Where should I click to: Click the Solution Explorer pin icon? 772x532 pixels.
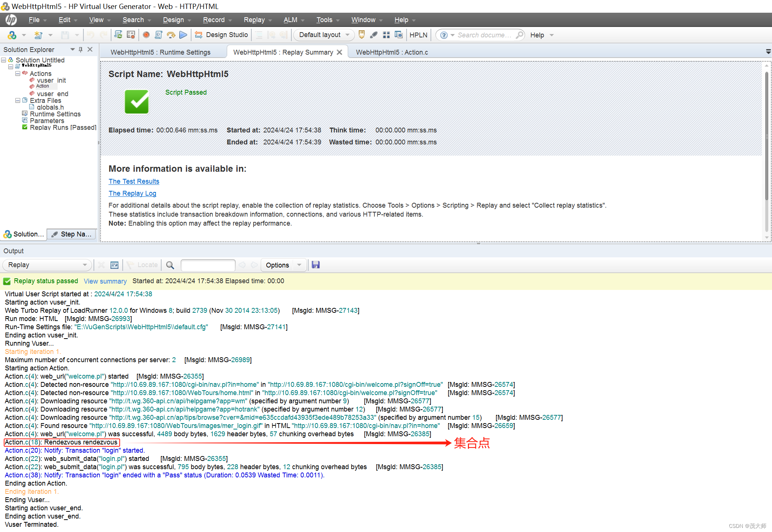pyautogui.click(x=81, y=49)
